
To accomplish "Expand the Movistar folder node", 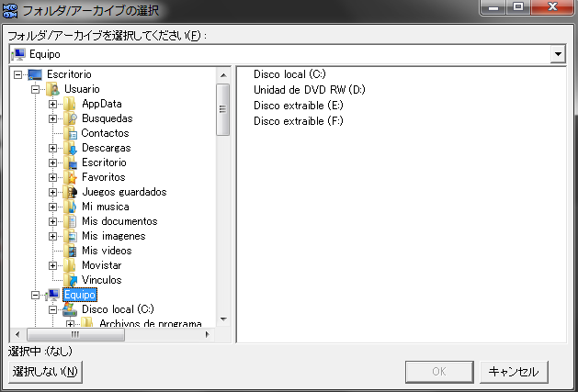I will point(53,265).
